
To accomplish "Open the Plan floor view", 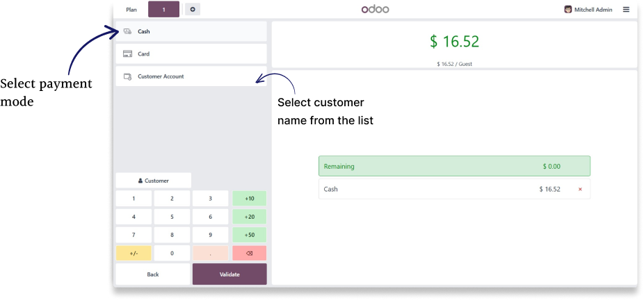I will [x=131, y=10].
